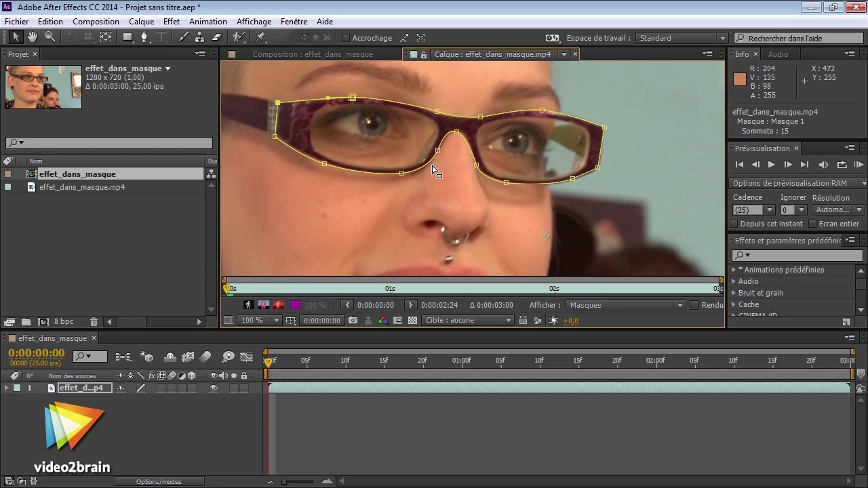Click the Info panel color swatch
Screen dimensions: 868x488
click(x=740, y=79)
